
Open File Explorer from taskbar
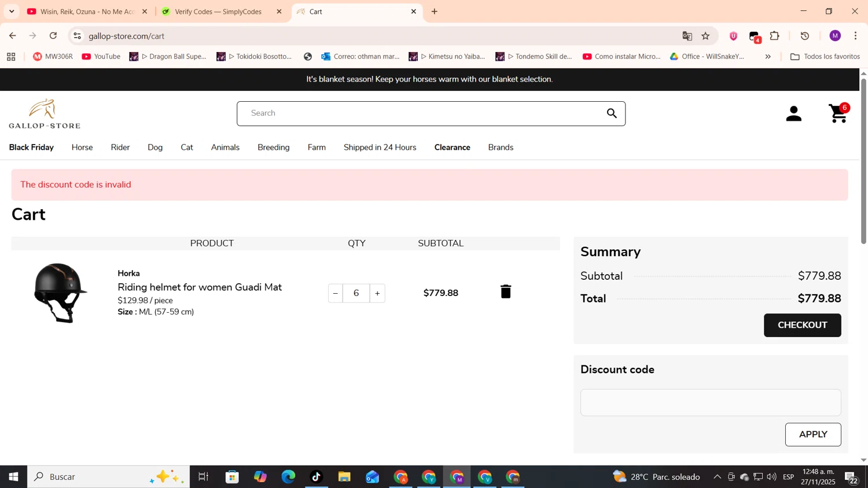tap(344, 477)
